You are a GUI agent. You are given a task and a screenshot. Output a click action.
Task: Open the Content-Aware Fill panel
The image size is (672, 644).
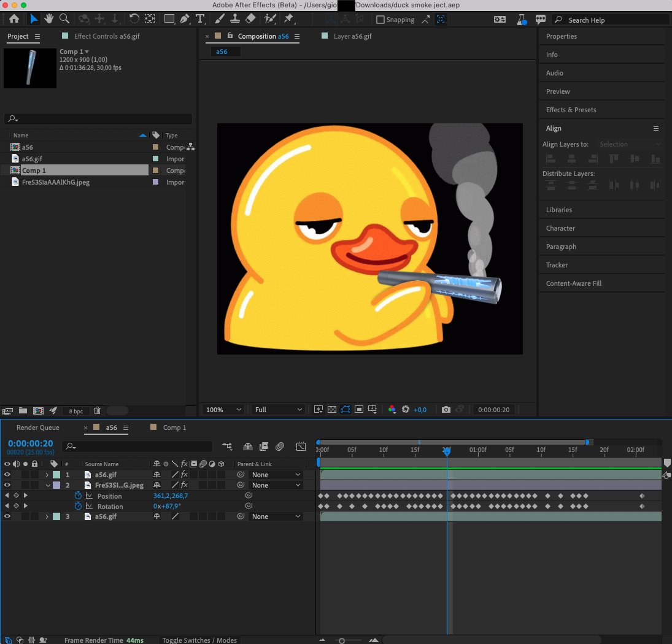[573, 283]
